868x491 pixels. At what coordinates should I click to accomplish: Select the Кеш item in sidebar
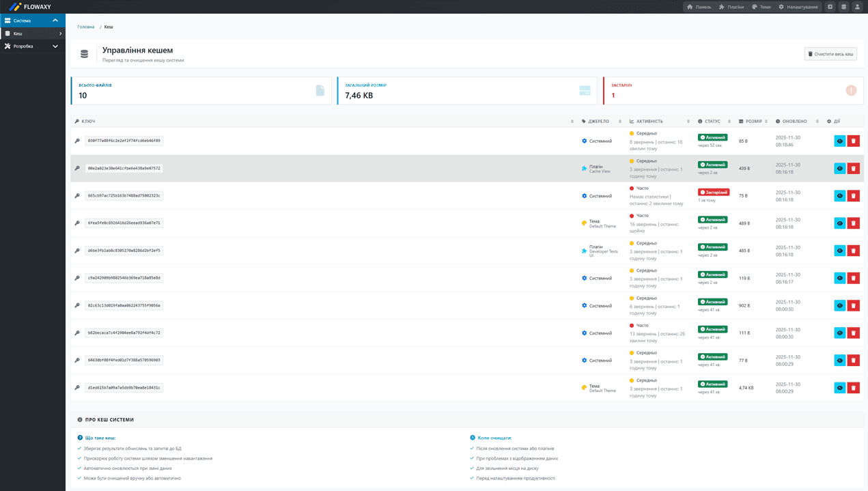click(x=32, y=33)
